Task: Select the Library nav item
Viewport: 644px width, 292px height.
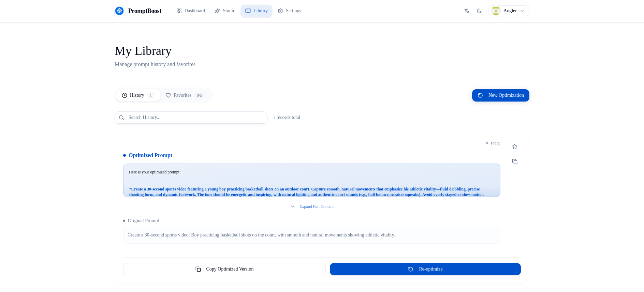Action: 257,11
